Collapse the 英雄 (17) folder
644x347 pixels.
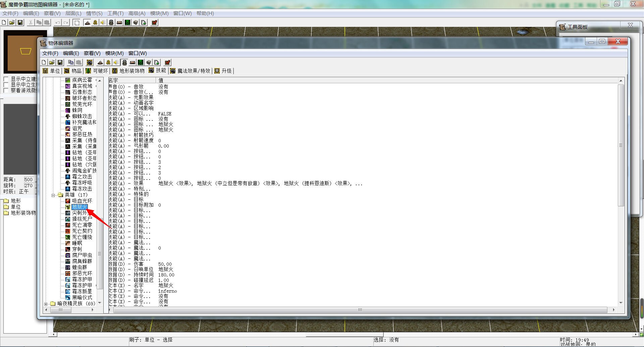[x=53, y=195]
